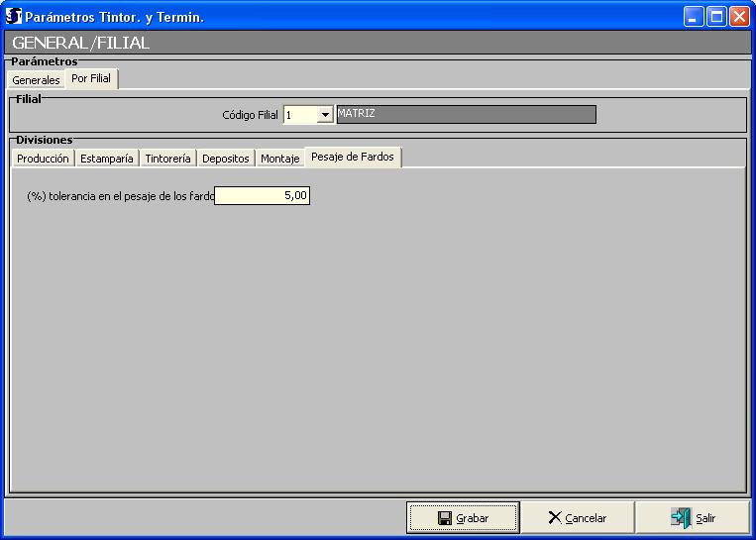756x540 pixels.
Task: Click the tolerance percentage field showing 5,00
Action: (x=263, y=196)
